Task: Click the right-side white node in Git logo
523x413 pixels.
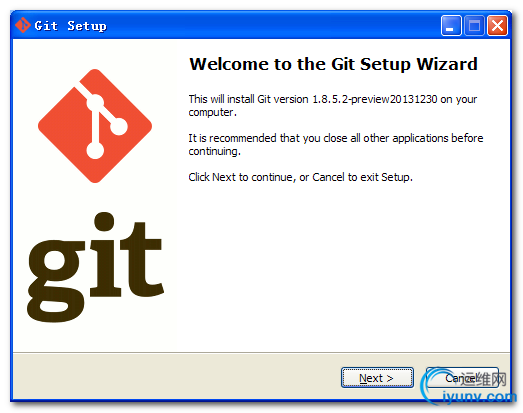Action: (x=118, y=126)
